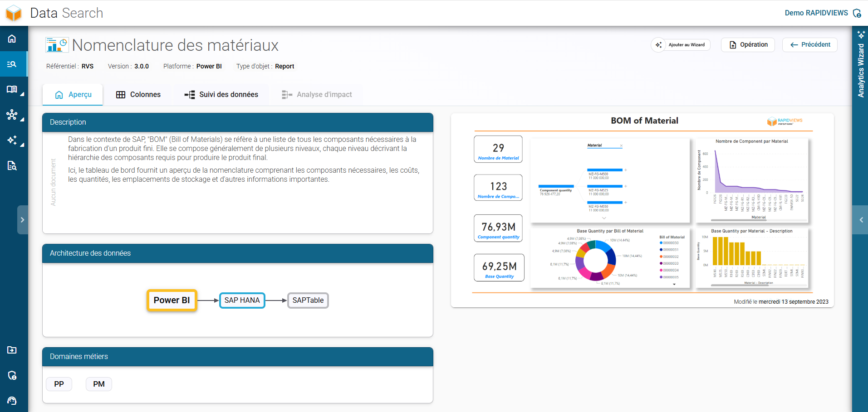Click the PP business domain tag

59,384
